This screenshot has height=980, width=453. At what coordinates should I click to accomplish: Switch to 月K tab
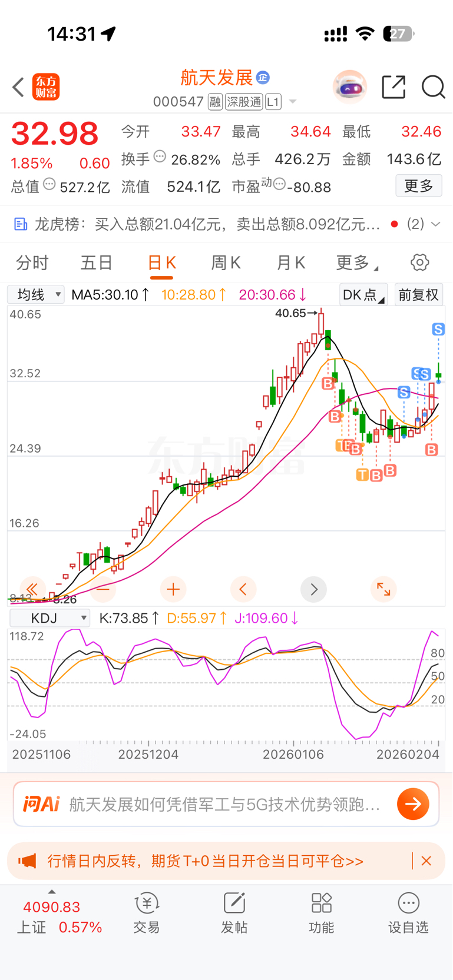click(291, 263)
